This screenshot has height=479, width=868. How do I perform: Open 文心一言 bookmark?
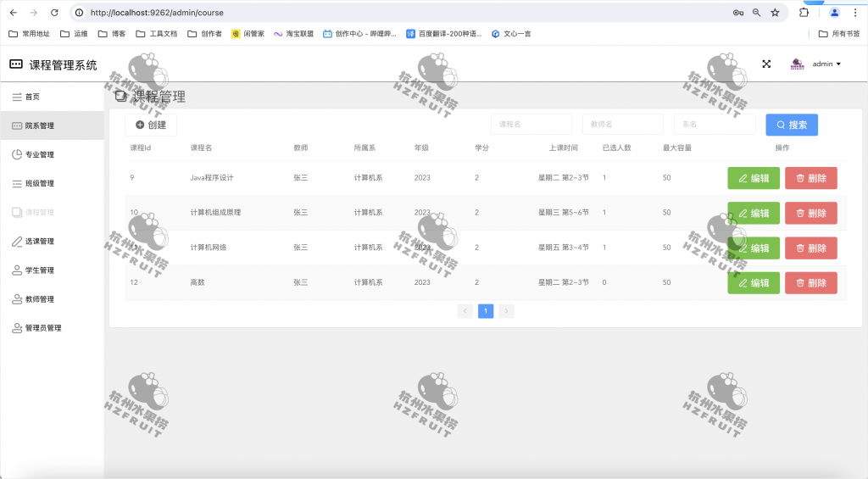[511, 34]
